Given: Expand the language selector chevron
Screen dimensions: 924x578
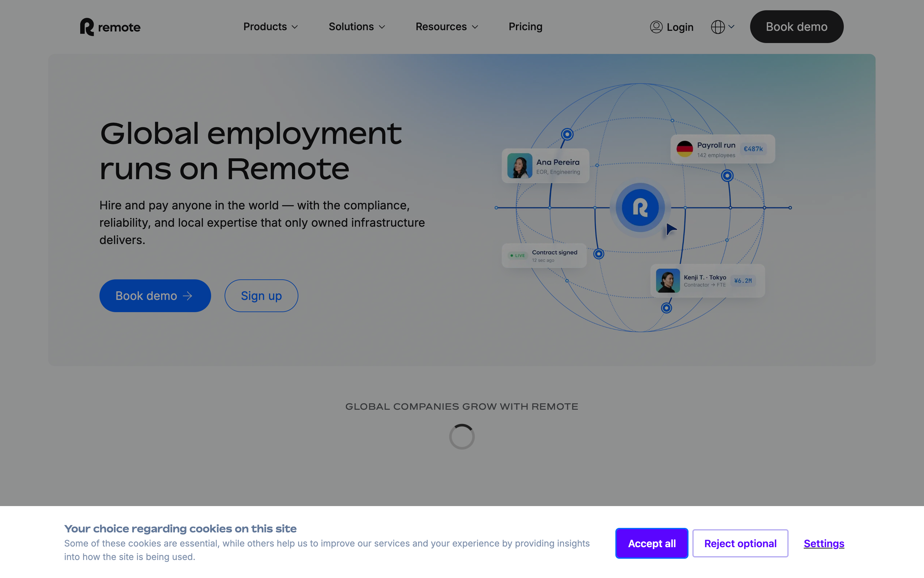Looking at the screenshot, I should (731, 27).
